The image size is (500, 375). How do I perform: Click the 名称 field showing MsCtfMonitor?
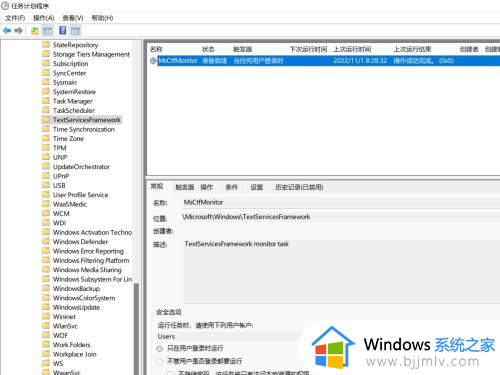(341, 202)
